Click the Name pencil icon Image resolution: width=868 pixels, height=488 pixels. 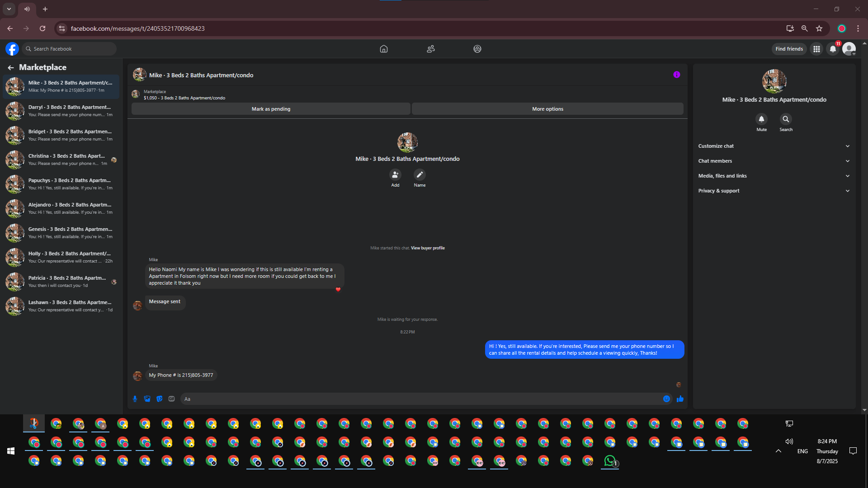coord(420,175)
